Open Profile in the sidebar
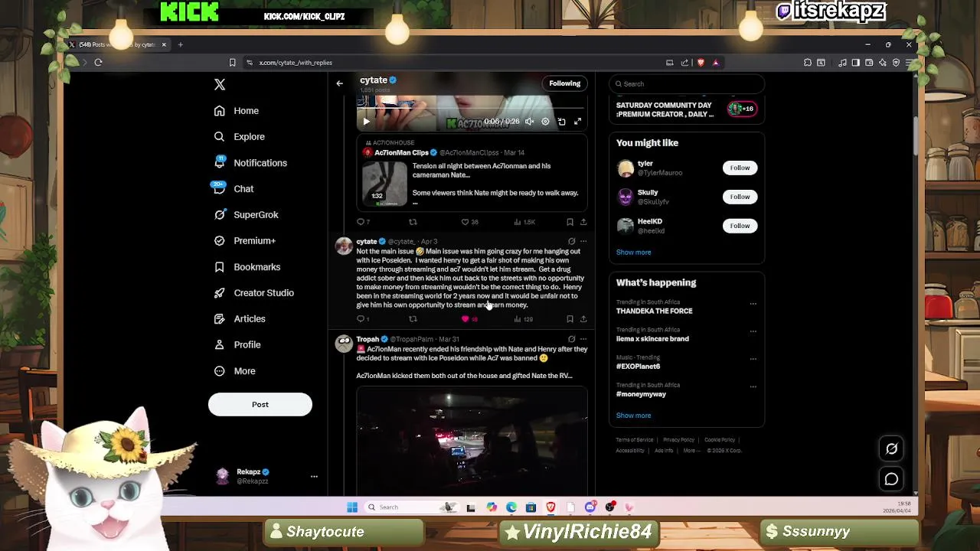This screenshot has height=551, width=980. 237,345
